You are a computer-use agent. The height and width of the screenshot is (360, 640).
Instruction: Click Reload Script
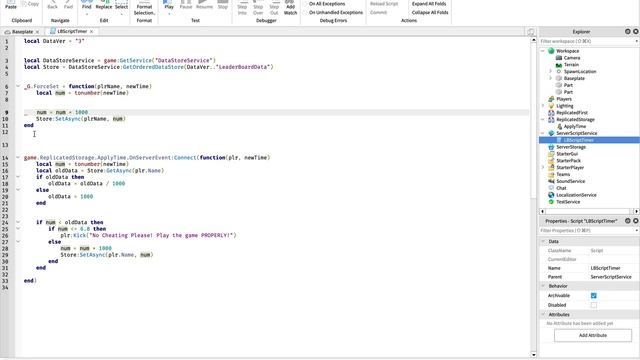384,4
